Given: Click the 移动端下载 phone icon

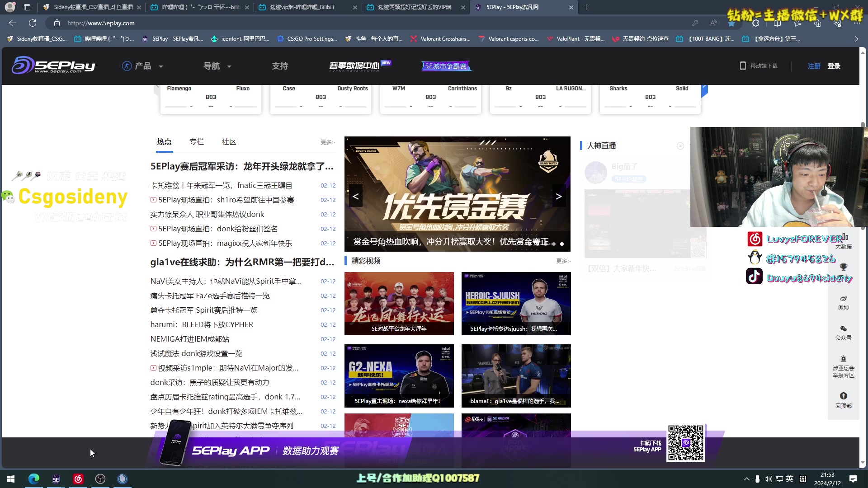Looking at the screenshot, I should coord(743,66).
